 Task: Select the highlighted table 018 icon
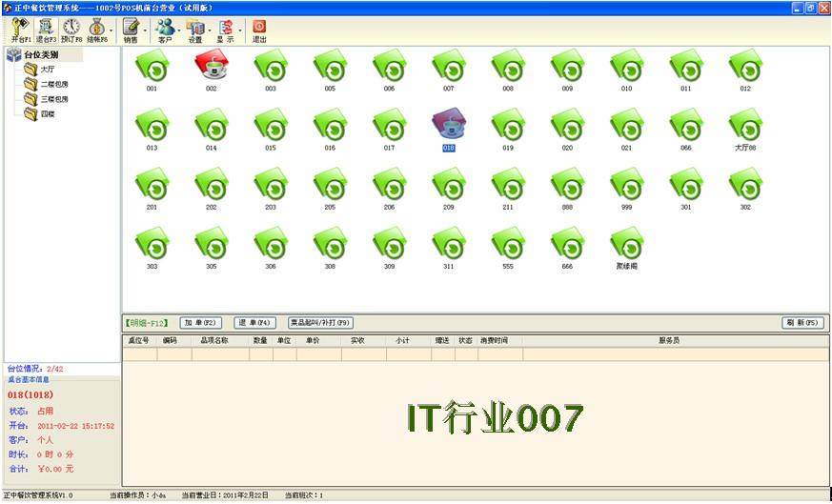[x=448, y=127]
